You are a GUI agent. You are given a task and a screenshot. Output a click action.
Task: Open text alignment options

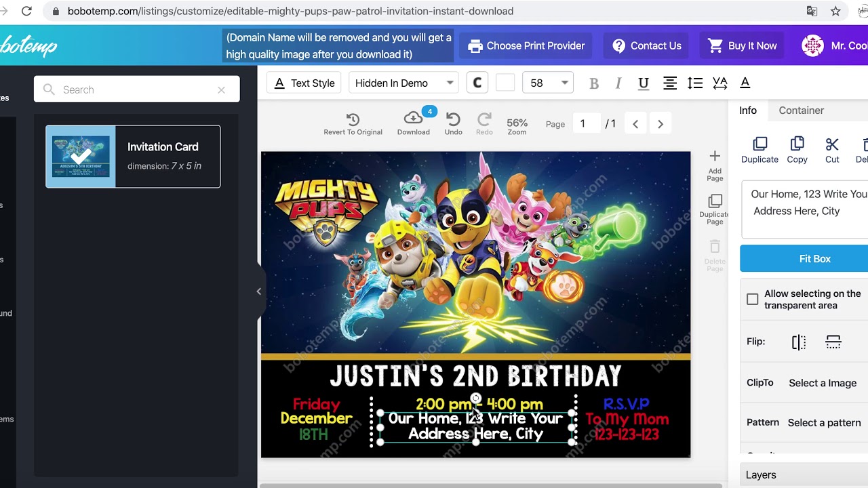coord(669,83)
